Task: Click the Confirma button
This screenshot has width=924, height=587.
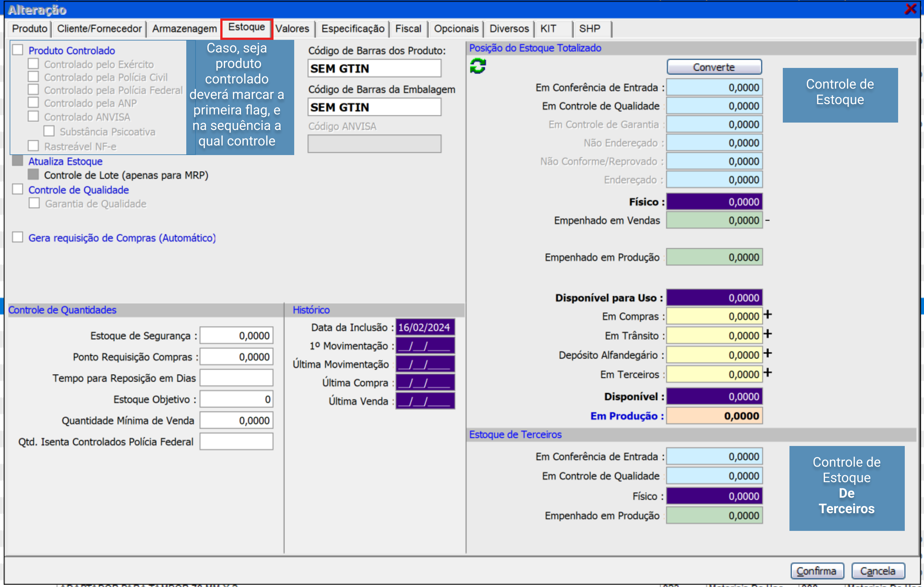Action: coord(816,571)
